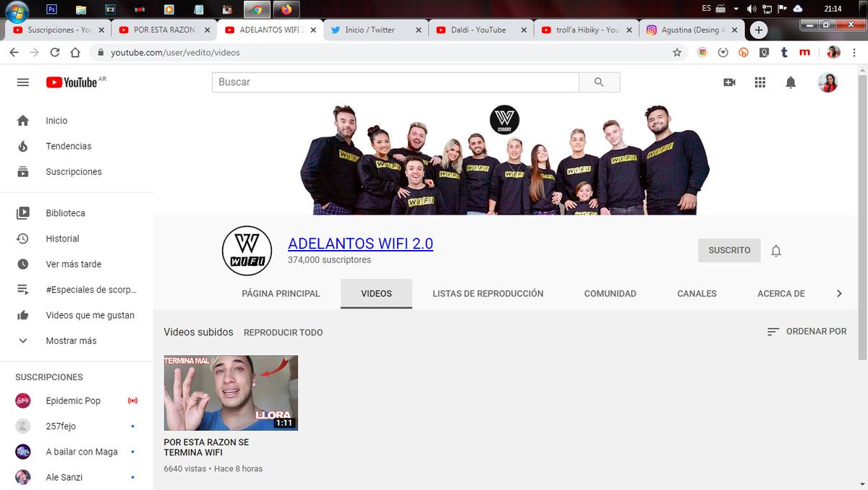Select the VIDEOS channel tab
868x490 pixels.
[376, 293]
